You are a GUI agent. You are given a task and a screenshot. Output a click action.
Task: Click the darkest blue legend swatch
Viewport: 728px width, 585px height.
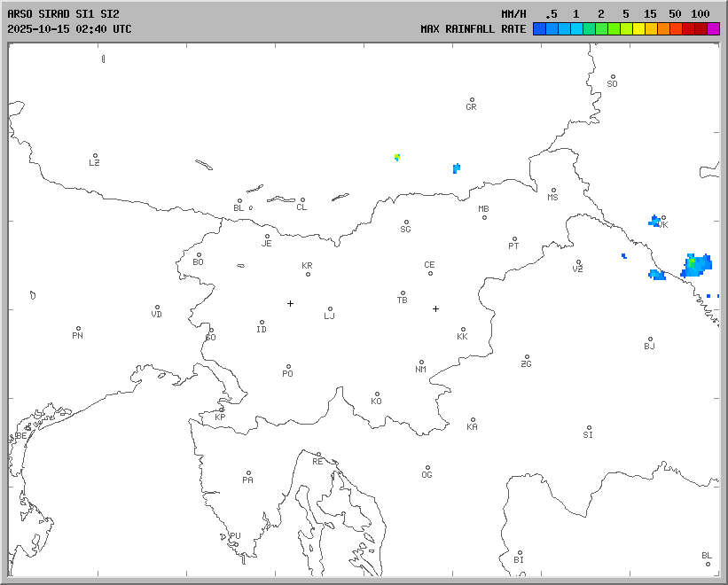539,29
